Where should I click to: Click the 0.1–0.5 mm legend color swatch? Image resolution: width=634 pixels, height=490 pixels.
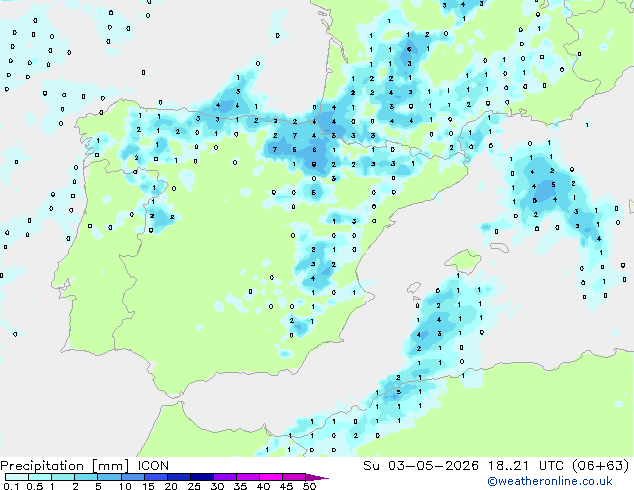click(x=17, y=477)
